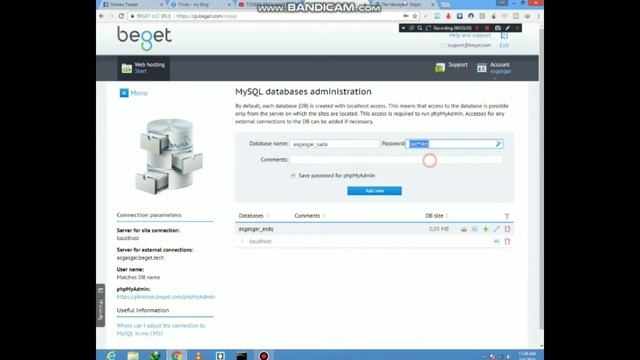Click the beget logo
The height and width of the screenshot is (360, 640).
pos(144,38)
